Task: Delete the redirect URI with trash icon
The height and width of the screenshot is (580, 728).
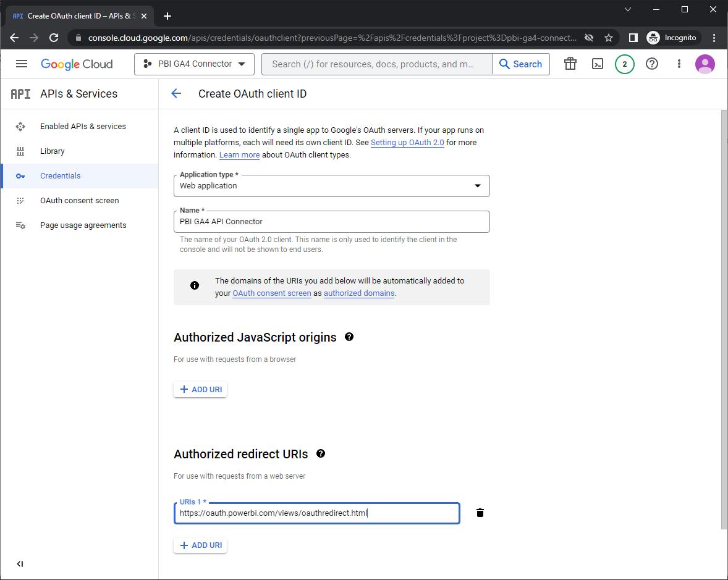Action: coord(480,513)
